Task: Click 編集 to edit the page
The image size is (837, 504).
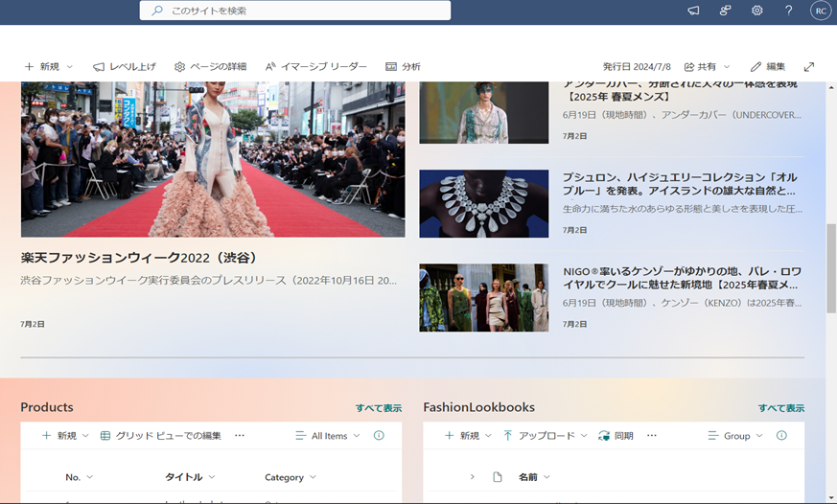Action: coord(768,67)
